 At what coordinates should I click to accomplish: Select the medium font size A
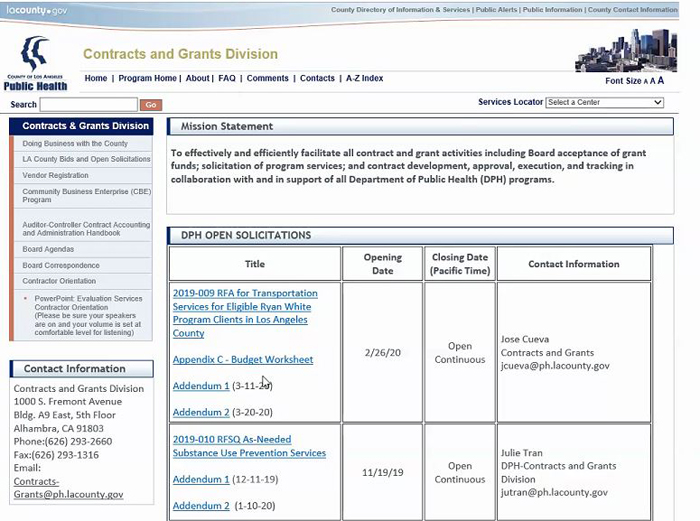[653, 81]
